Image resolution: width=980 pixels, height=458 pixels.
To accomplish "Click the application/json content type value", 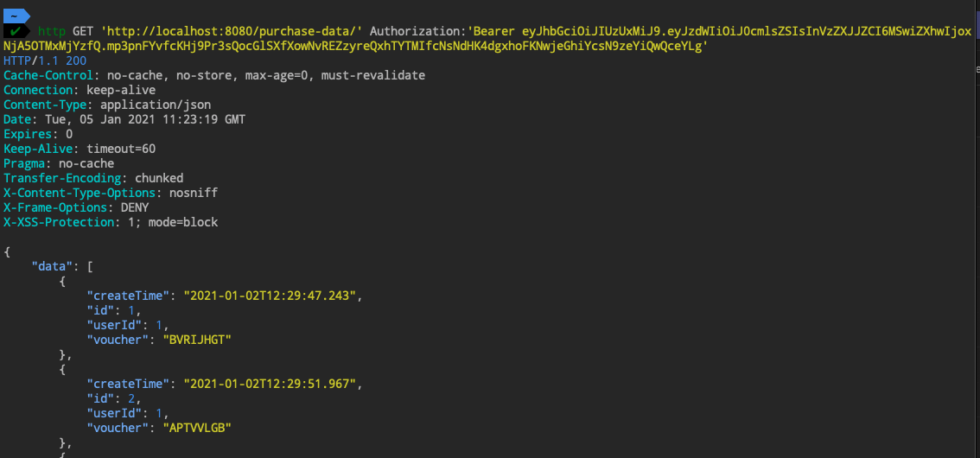I will pos(156,105).
